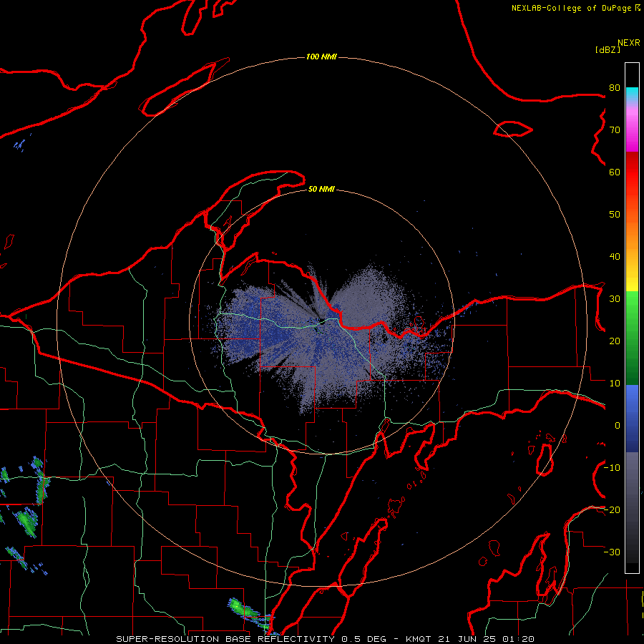Image resolution: width=644 pixels, height=644 pixels.
Task: Click the NEXR label above the color bar
Action: point(628,43)
